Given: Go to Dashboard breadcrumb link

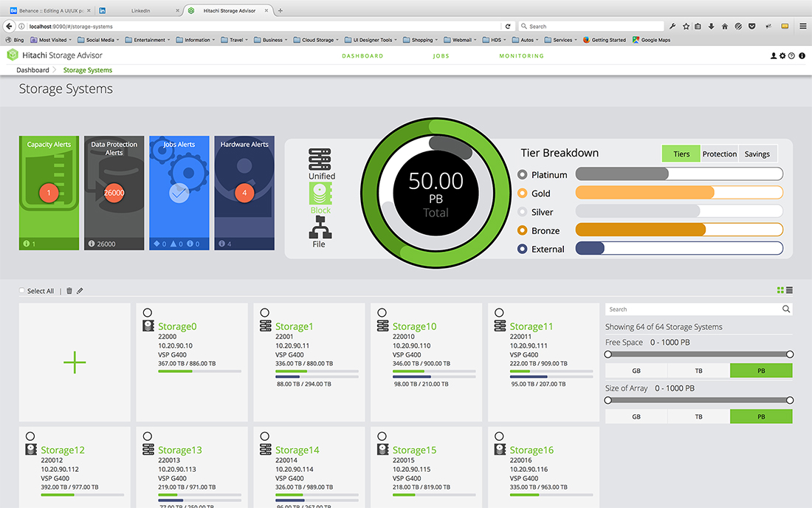Looking at the screenshot, I should [x=32, y=70].
